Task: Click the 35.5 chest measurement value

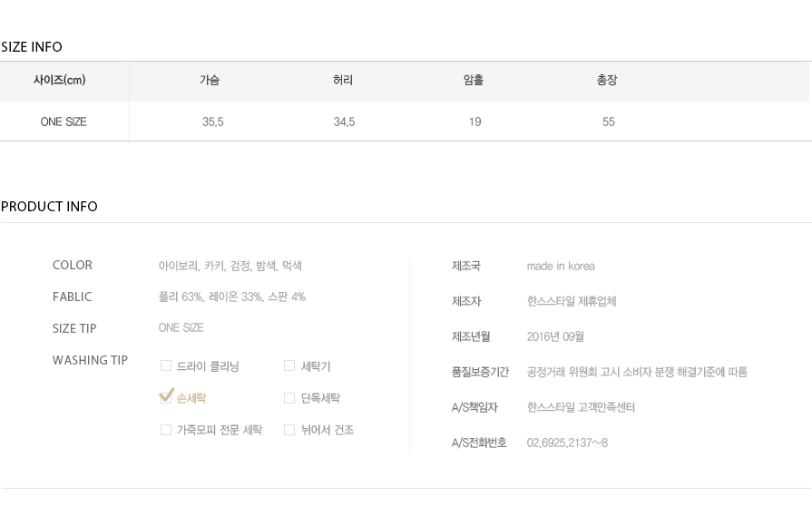Action: click(213, 122)
